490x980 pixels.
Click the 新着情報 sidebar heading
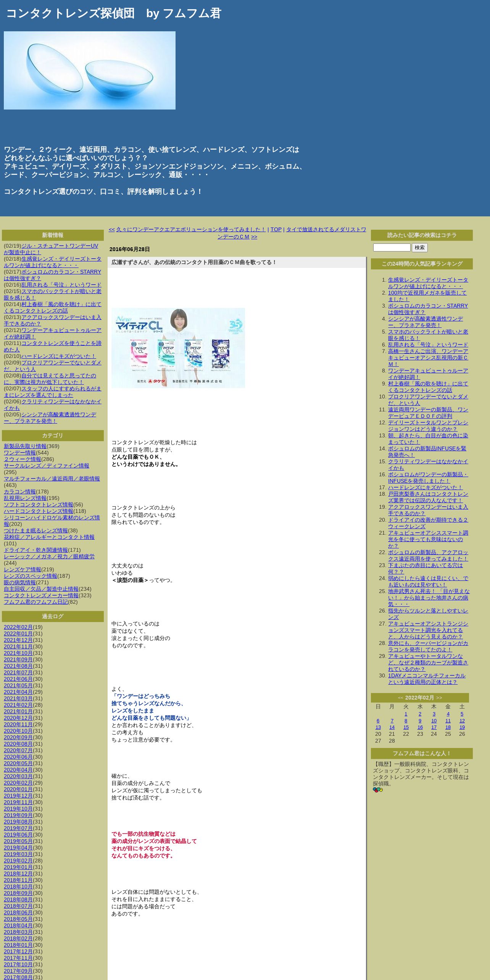coord(53,235)
